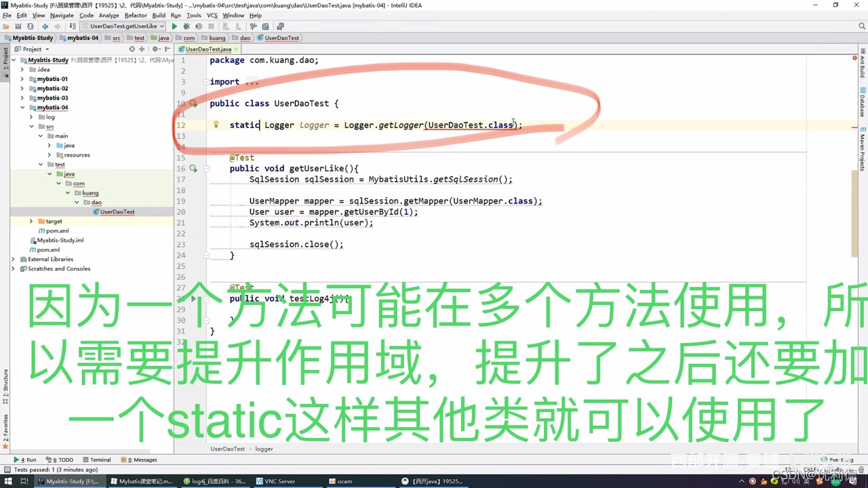Select the resources folder in project tree
Screen dimensions: 868x488
pos(73,155)
